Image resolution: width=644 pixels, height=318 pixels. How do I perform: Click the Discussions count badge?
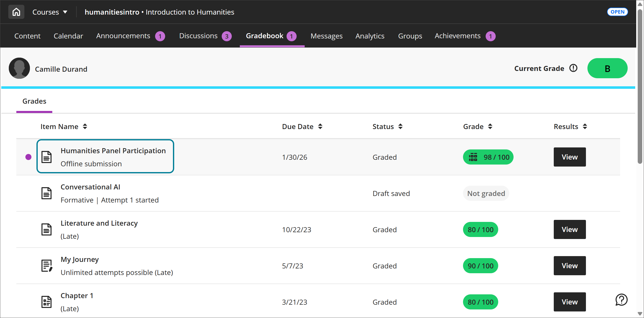pos(226,36)
